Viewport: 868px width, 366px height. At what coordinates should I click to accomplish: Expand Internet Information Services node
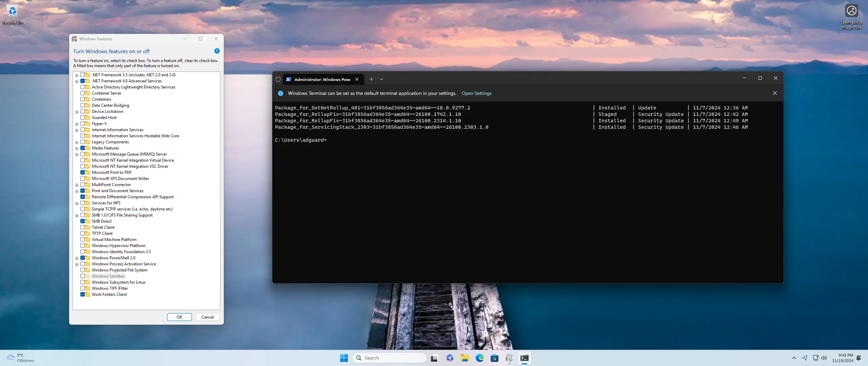[77, 130]
